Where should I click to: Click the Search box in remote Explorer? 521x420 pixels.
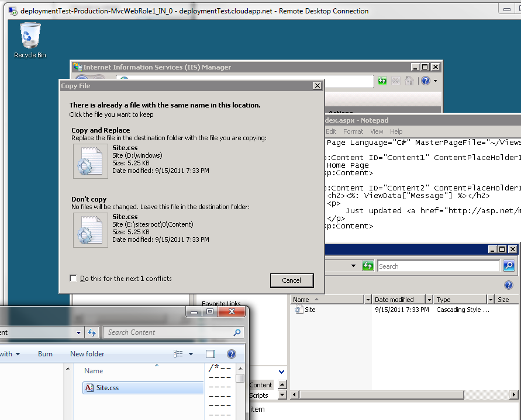pyautogui.click(x=439, y=266)
